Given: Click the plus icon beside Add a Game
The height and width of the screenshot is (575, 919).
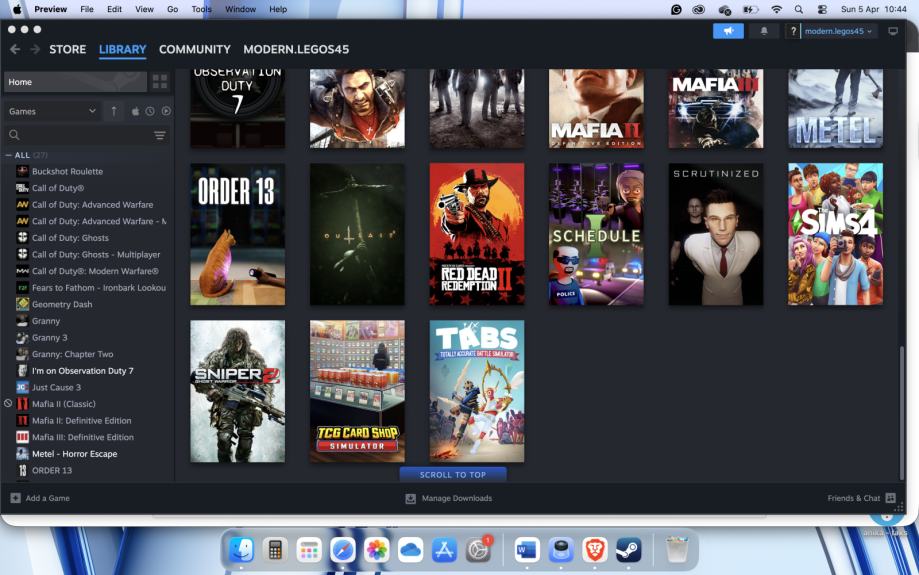Looking at the screenshot, I should tap(16, 498).
